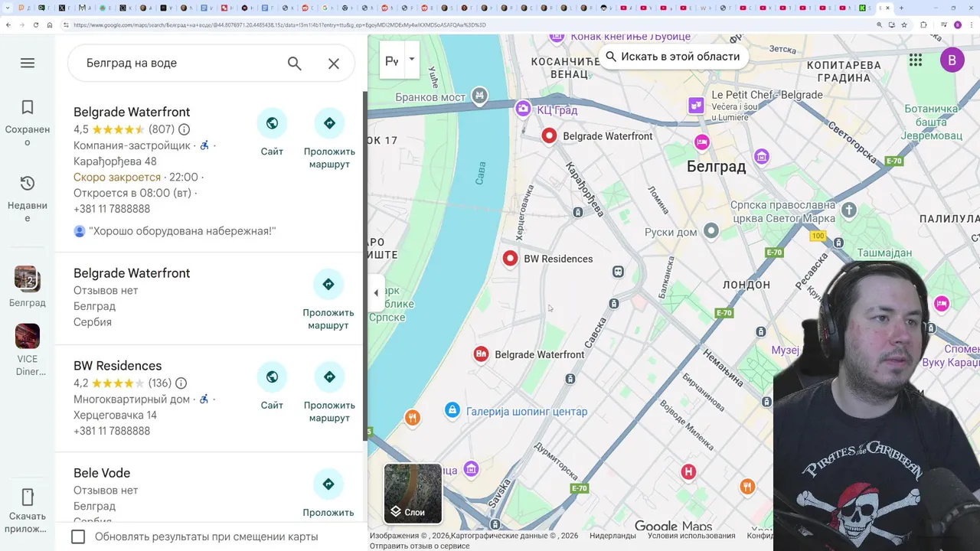Open a new browser tab with plus
The image size is (980, 551).
(x=901, y=8)
